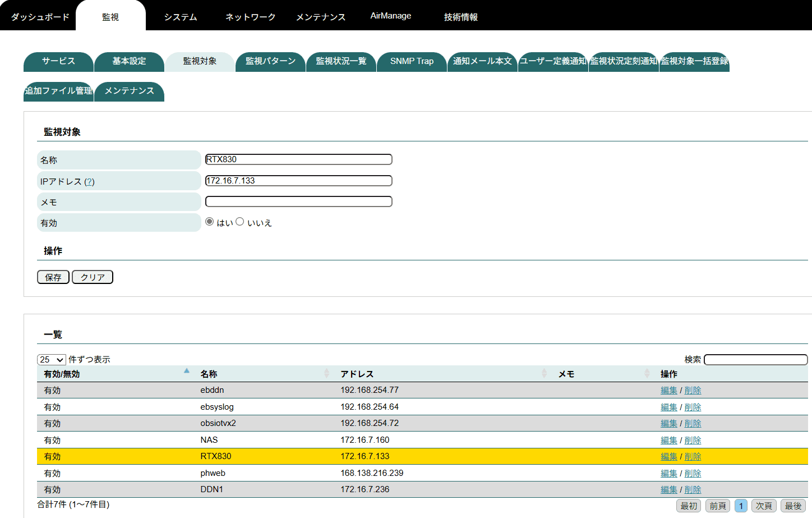Open the システム top menu
The height and width of the screenshot is (518, 812).
pos(181,17)
